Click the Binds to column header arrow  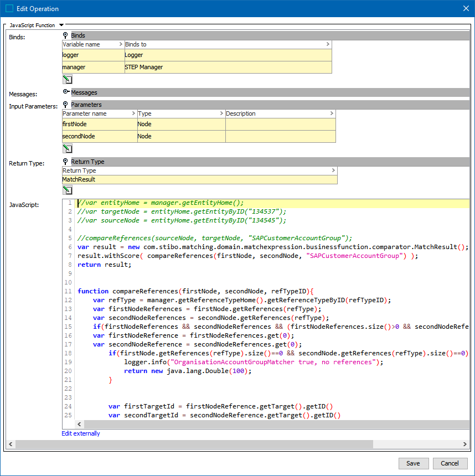click(x=328, y=44)
